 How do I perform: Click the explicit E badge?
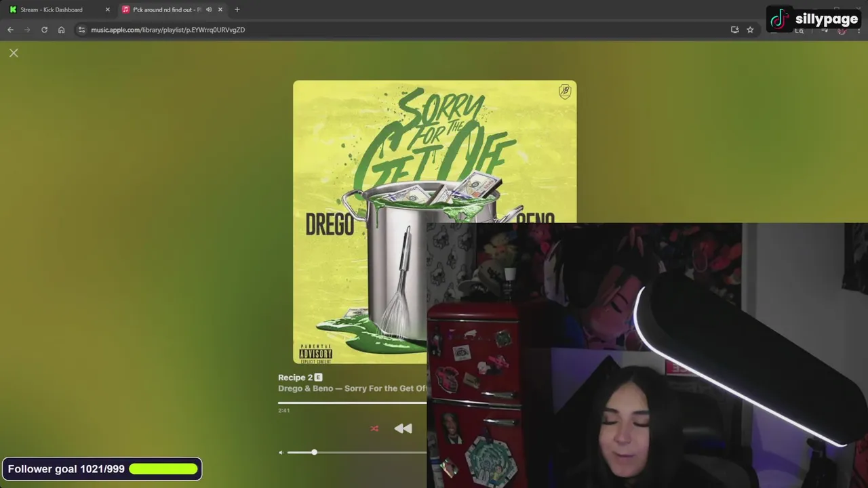point(318,378)
